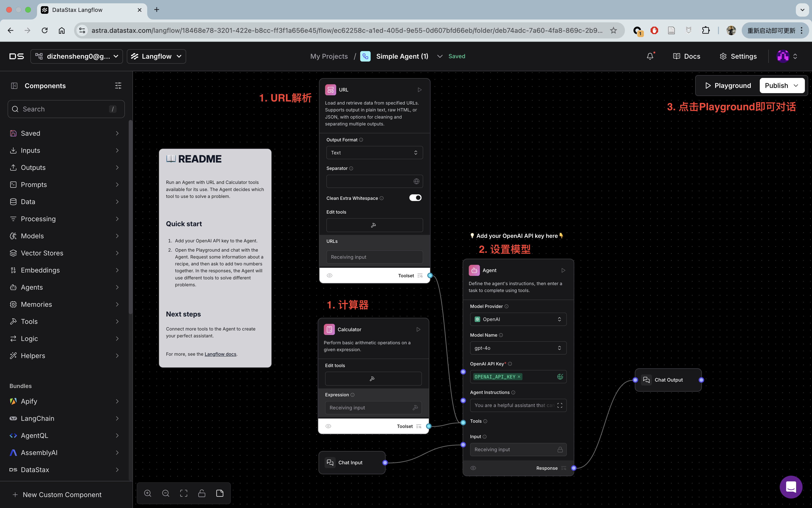The image size is (812, 508).
Task: Click URL Edit tools button
Action: 374,225
